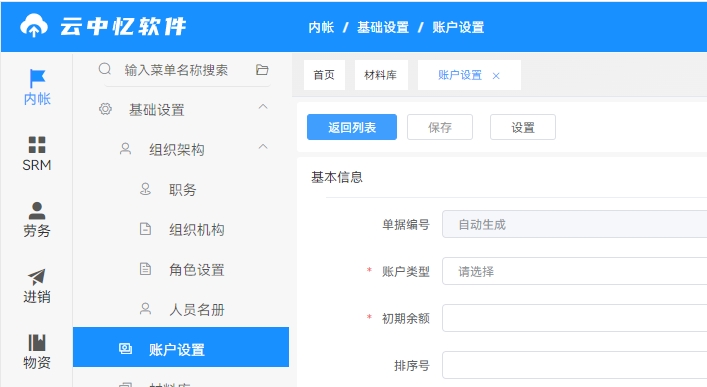Click the document icon beside 组织机构
This screenshot has width=707, height=387.
(145, 229)
